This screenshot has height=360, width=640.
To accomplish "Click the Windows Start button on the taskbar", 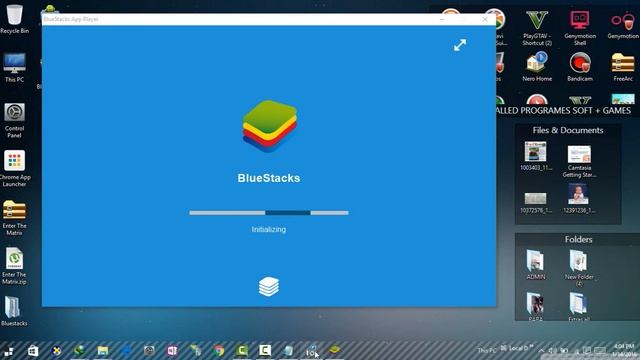I will [x=9, y=351].
